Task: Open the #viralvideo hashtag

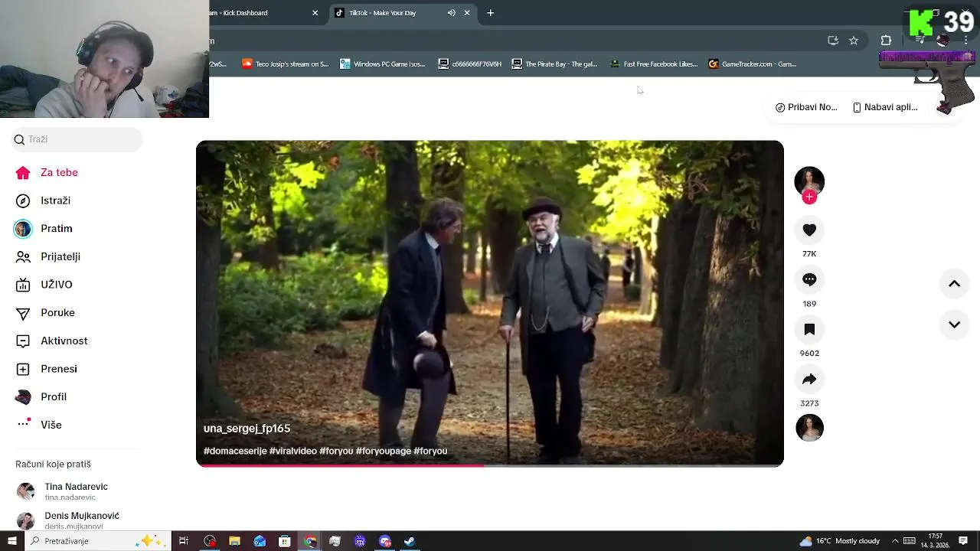Action: click(x=293, y=451)
